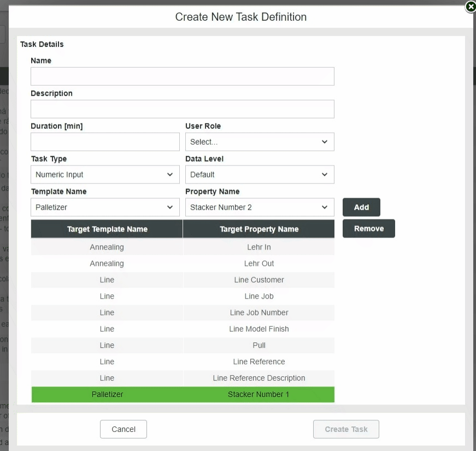Select the highlighted Stacker Number 1 row
The image size is (476, 451).
click(183, 395)
